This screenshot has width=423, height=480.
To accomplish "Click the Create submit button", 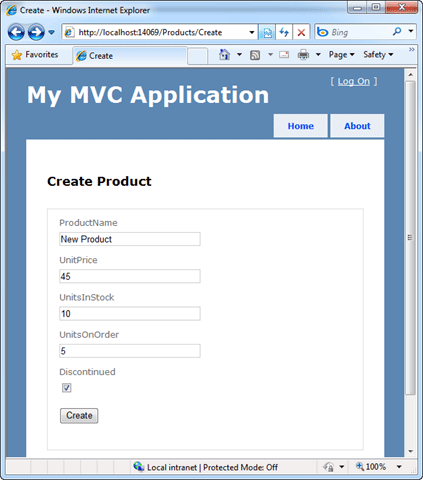I will [79, 416].
